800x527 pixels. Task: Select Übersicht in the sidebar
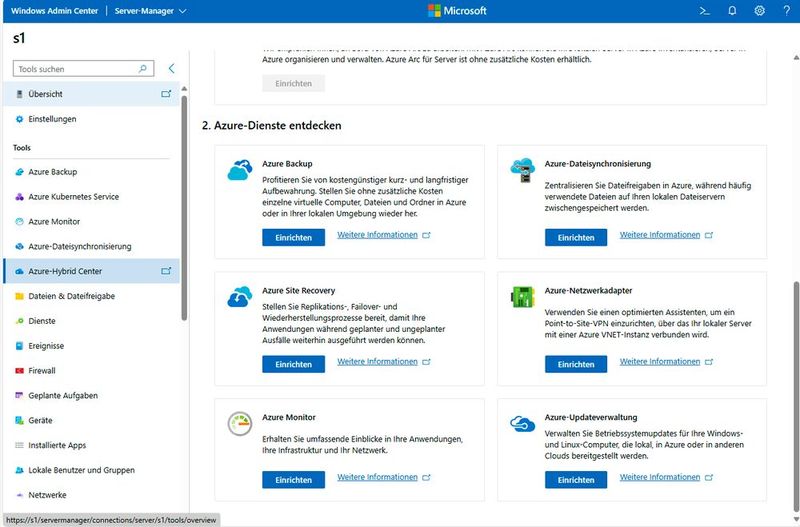91,94
